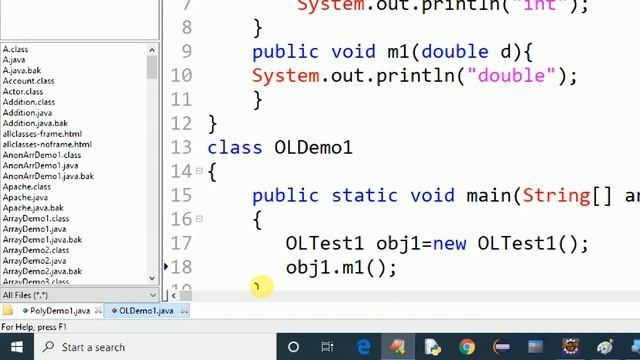This screenshot has height=360, width=640.
Task: Select Addition.java.bak in the file list
Action: pyautogui.click(x=35, y=123)
